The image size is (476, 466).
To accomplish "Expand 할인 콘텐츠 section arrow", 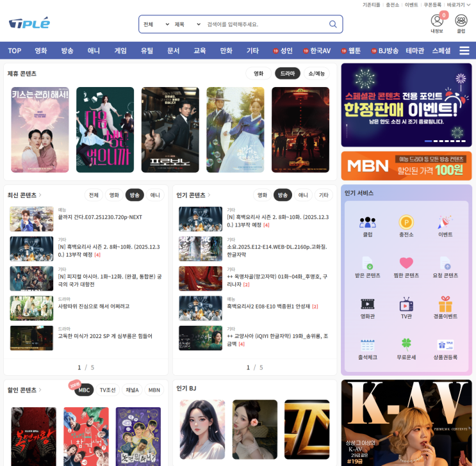I will tap(40, 390).
